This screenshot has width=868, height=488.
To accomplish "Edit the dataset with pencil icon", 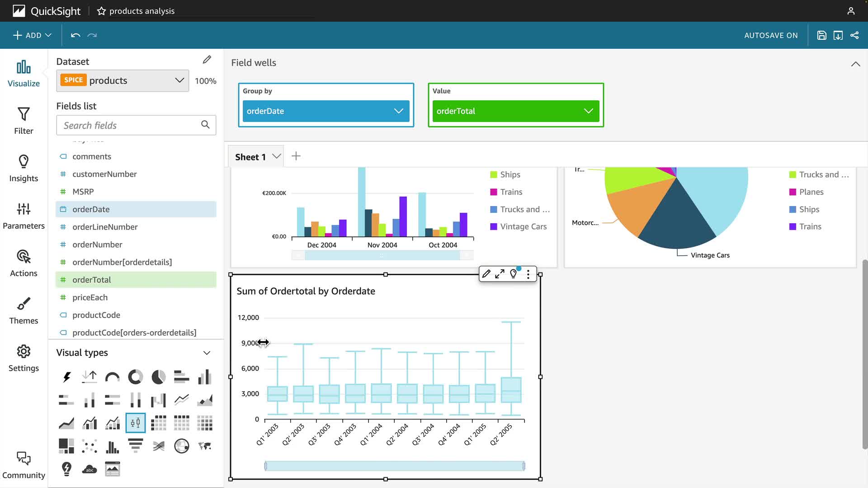I will pyautogui.click(x=207, y=60).
